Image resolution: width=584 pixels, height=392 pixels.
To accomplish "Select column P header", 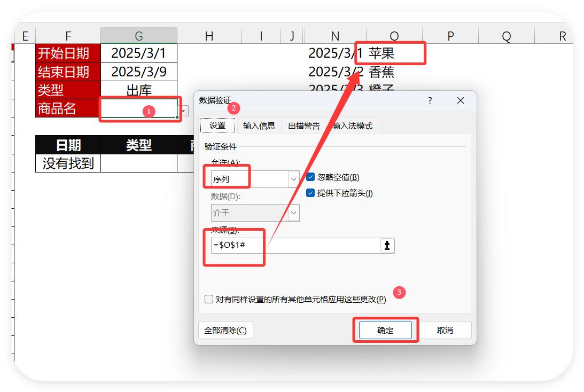I will click(450, 36).
